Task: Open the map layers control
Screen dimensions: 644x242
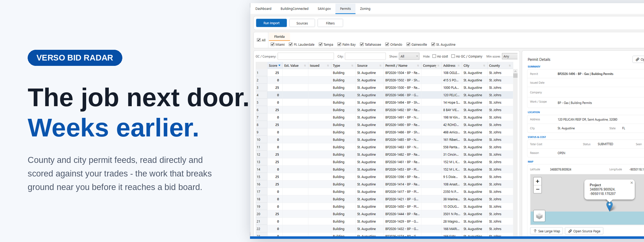Action: (x=539, y=216)
